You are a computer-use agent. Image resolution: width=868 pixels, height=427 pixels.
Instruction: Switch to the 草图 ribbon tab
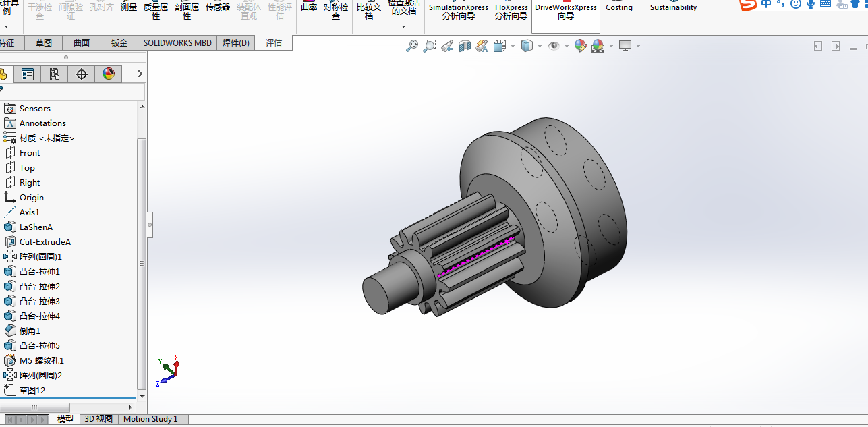click(44, 43)
